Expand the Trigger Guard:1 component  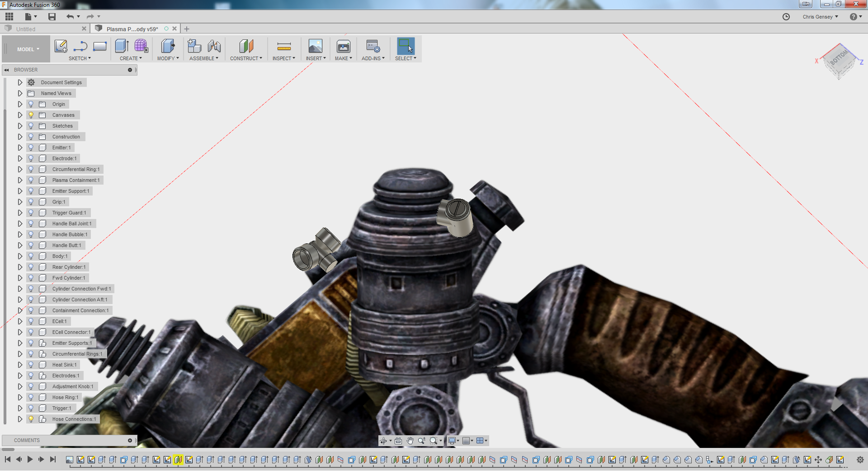click(x=20, y=213)
